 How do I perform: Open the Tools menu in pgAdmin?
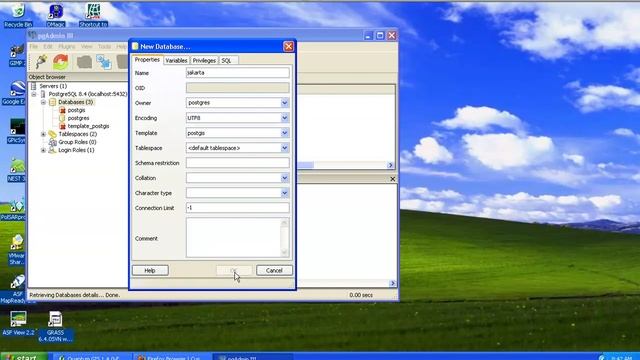[x=104, y=47]
